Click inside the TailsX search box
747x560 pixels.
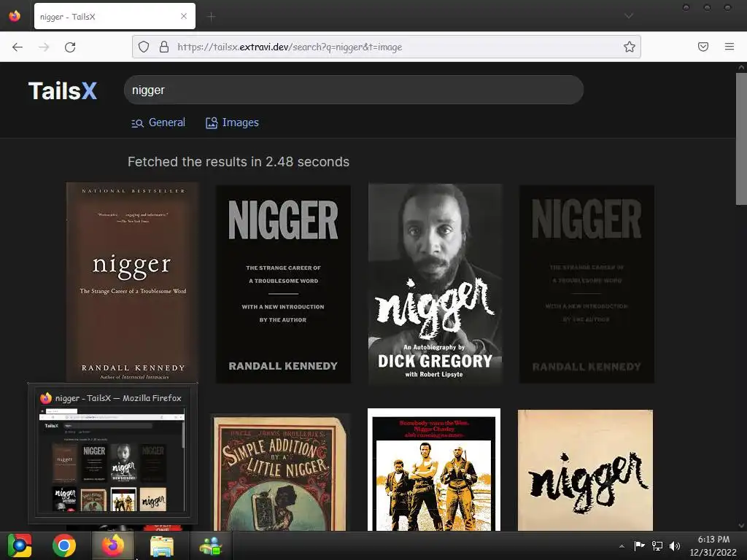[354, 90]
